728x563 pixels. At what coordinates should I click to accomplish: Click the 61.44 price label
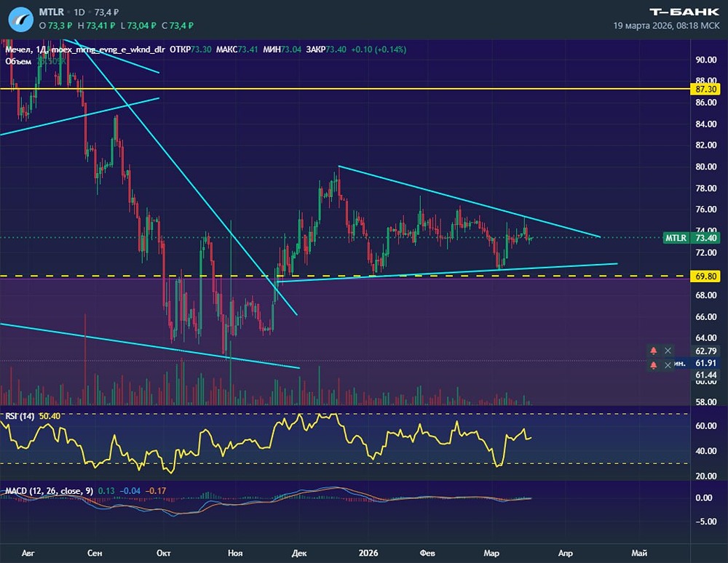tap(705, 375)
